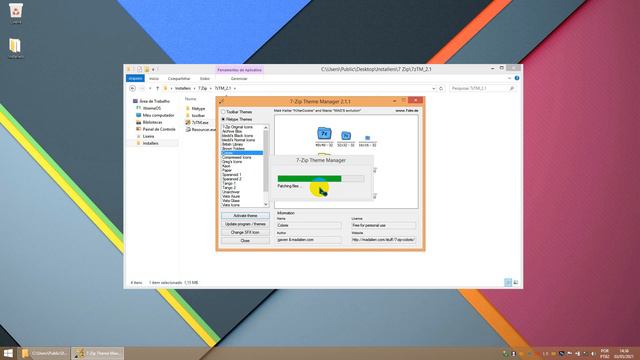Click the theme list scroll up arrow
640x360 pixels.
click(x=266, y=127)
